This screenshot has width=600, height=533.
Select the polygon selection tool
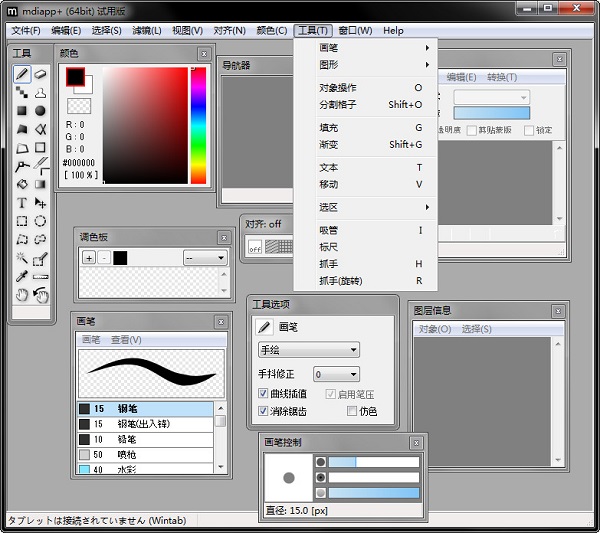tap(22, 240)
